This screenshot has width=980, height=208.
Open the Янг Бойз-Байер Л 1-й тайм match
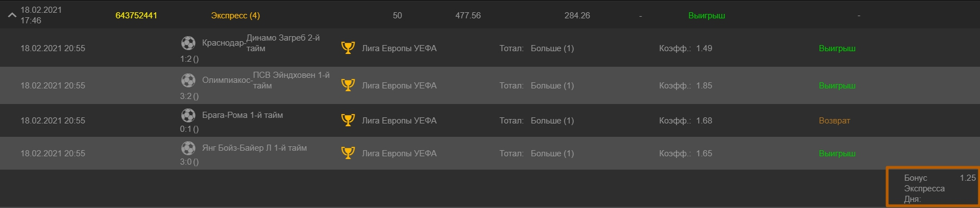[255, 148]
